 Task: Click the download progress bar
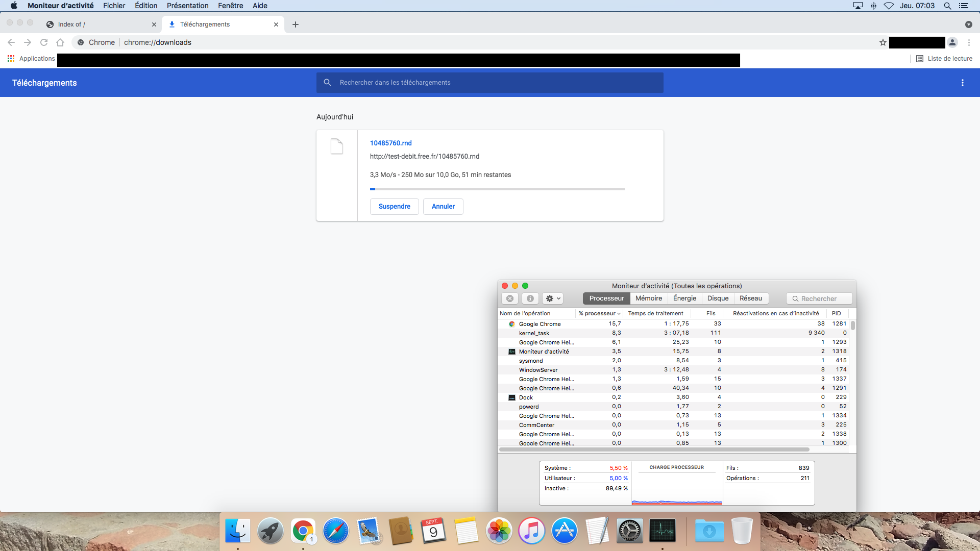pos(497,189)
